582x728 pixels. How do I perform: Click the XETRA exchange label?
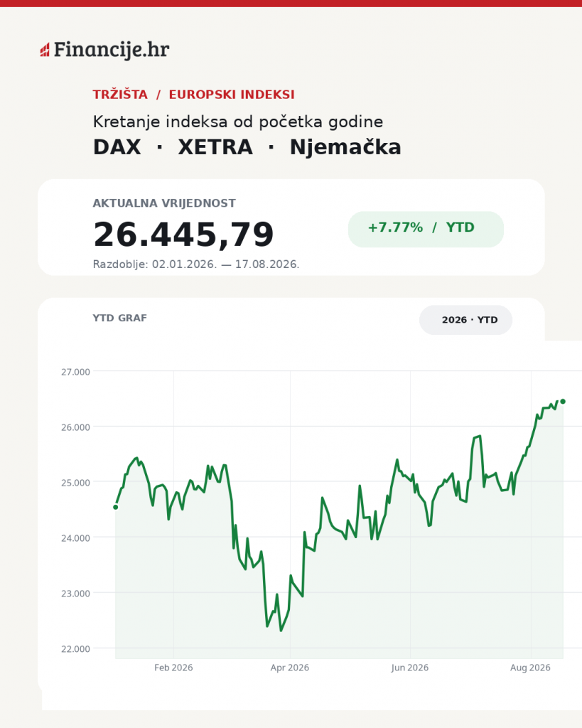coord(215,147)
